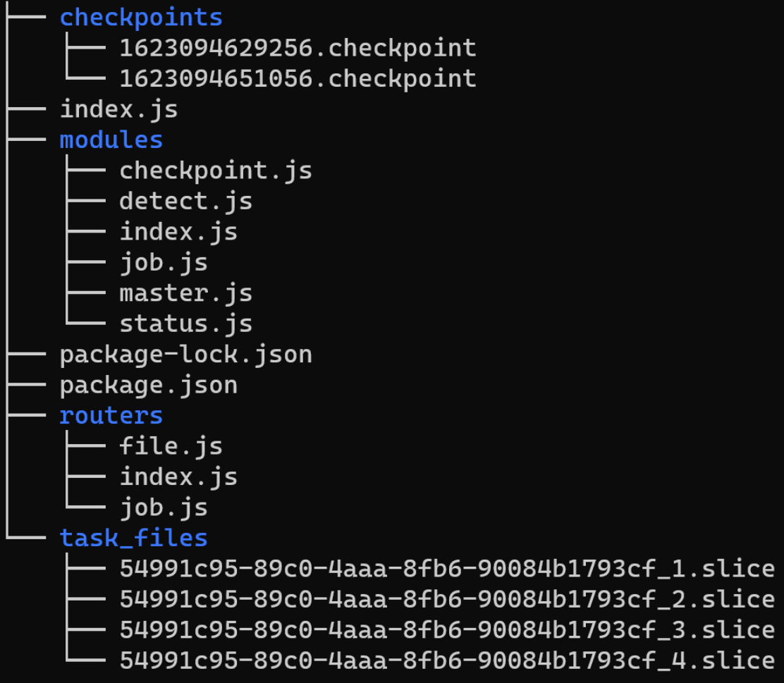Select the slice file ending in _3.slice
Image resolution: width=784 pixels, height=683 pixels.
tap(447, 629)
